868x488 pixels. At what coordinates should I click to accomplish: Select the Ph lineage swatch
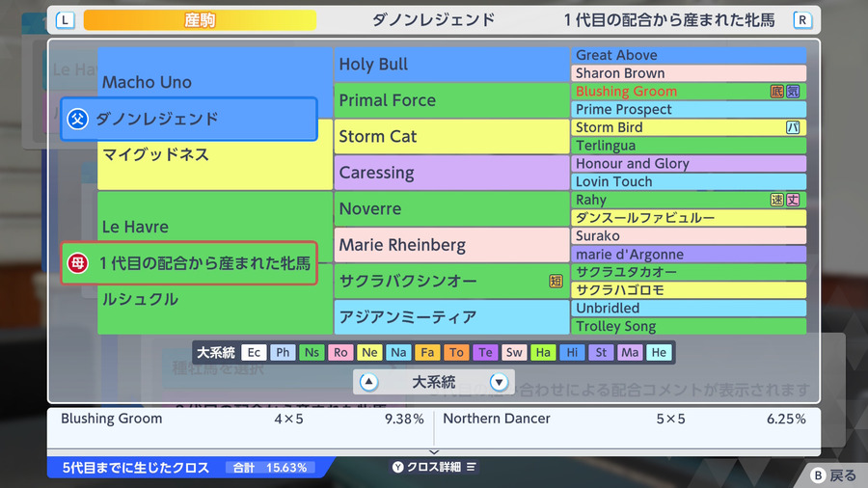pyautogui.click(x=283, y=352)
